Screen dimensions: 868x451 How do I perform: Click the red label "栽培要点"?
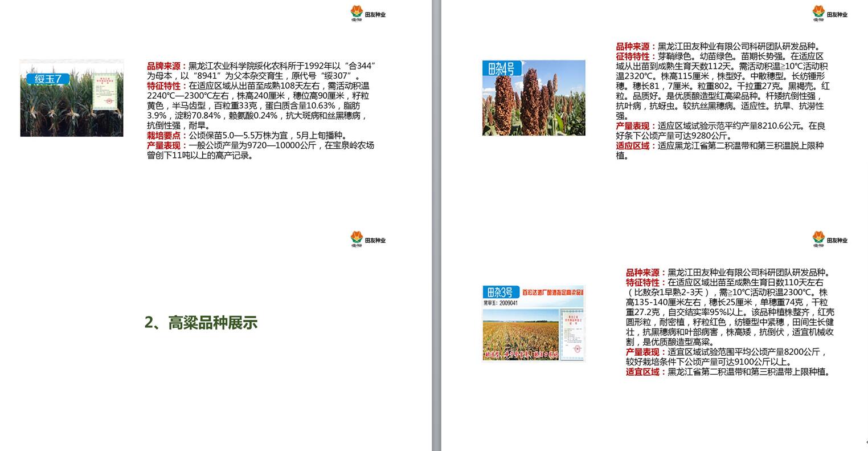(x=165, y=135)
